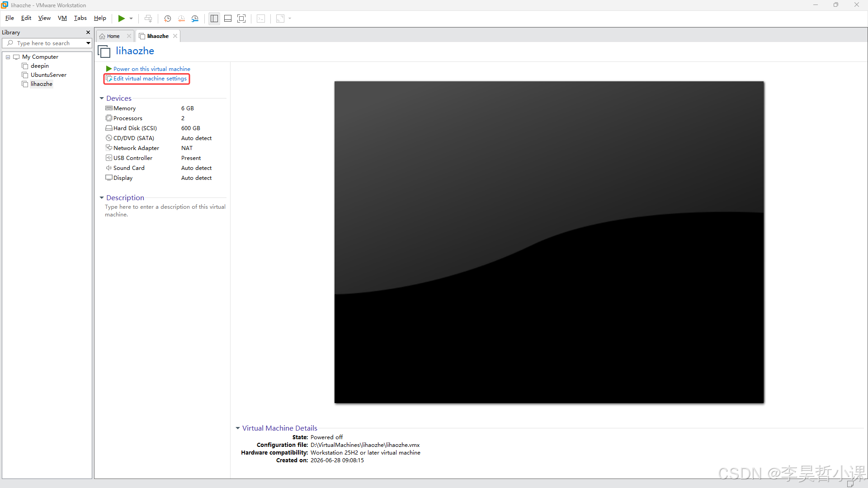Open stretch display options dropdown arrow
The image size is (868, 488).
tap(290, 19)
